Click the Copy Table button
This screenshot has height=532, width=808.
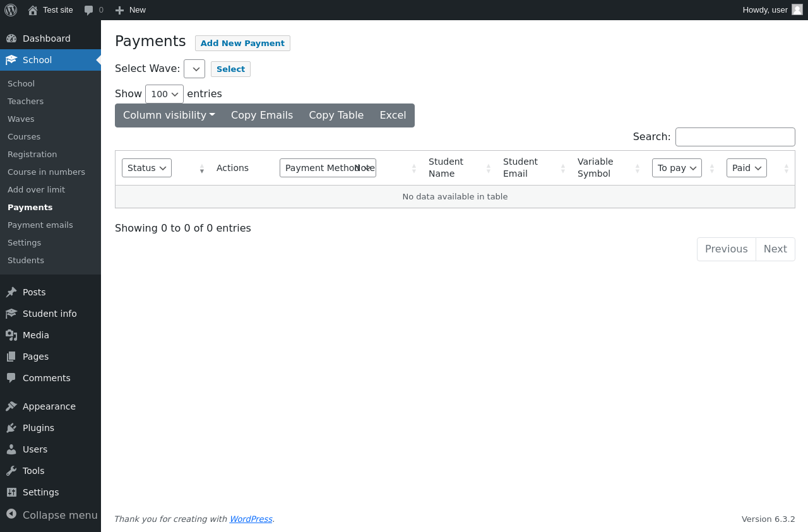[336, 115]
